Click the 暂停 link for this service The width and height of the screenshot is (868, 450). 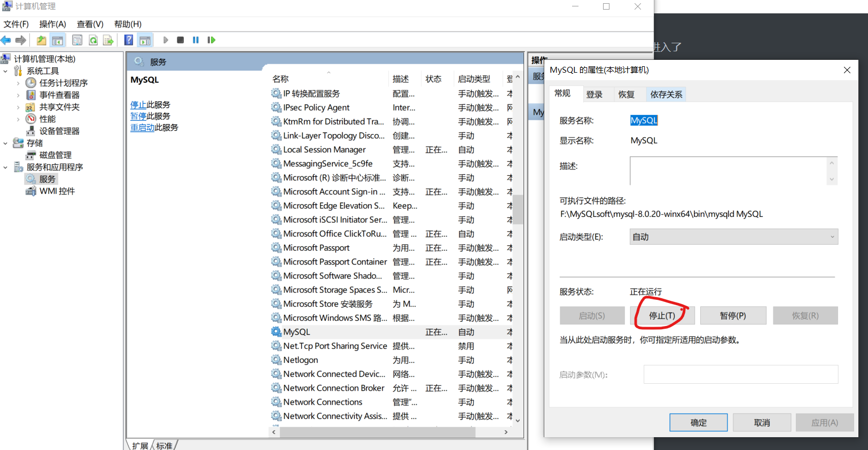tap(138, 116)
